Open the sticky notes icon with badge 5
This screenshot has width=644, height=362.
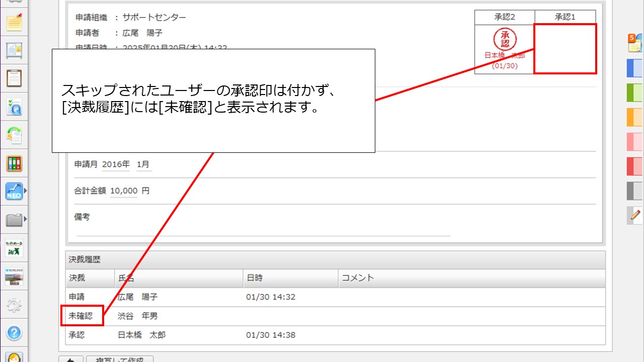tap(635, 43)
